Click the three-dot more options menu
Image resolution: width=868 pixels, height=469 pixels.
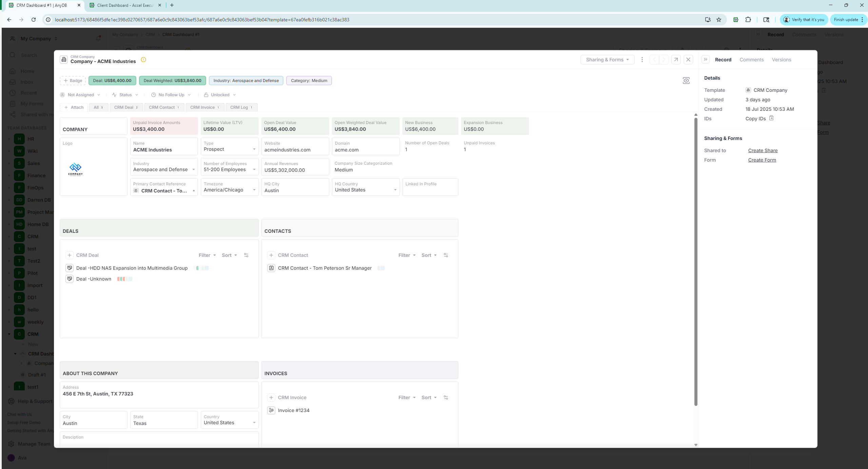coord(642,60)
